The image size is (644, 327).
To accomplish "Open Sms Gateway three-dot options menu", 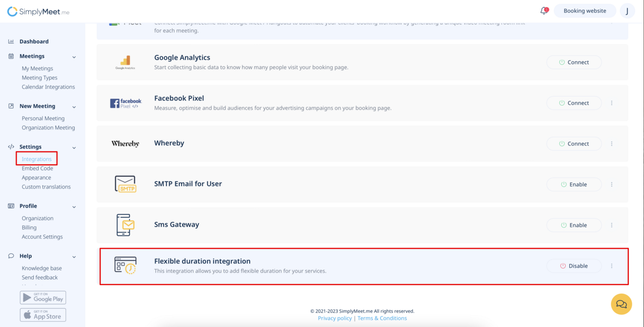I will pos(611,226).
